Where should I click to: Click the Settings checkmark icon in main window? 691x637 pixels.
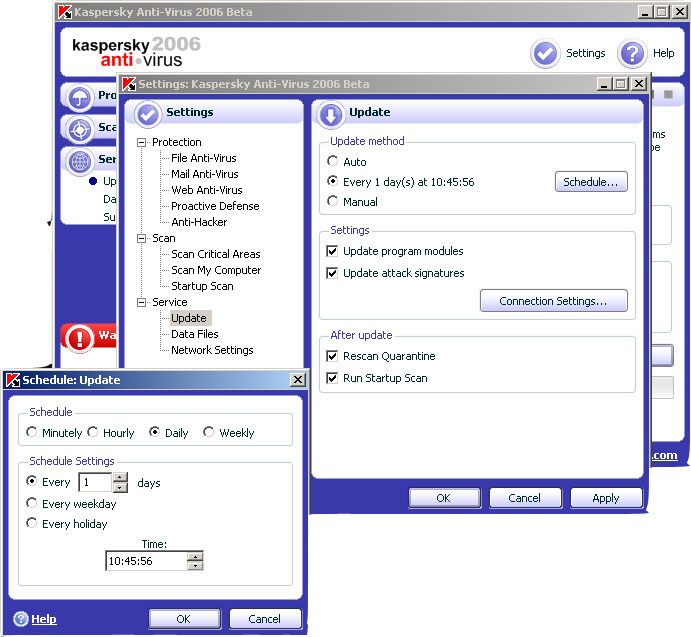pyautogui.click(x=545, y=53)
